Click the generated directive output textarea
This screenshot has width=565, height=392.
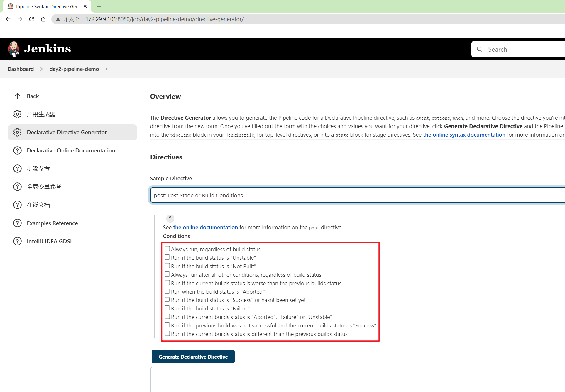(358, 379)
